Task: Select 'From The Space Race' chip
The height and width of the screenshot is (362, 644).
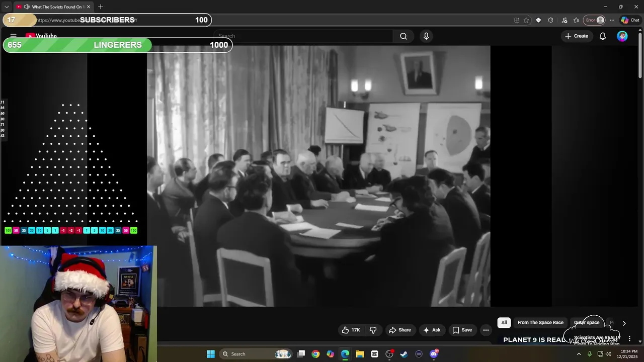Action: point(540,323)
